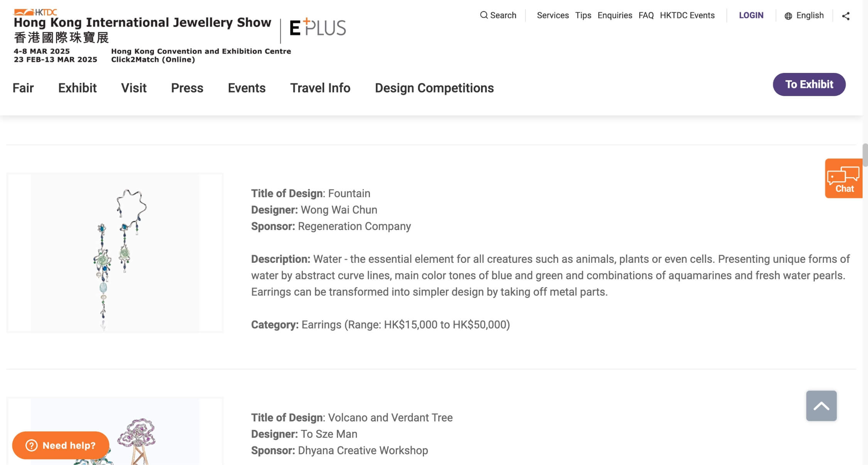Open the Travel Info menu
Screen dimensions: 868x465
pyautogui.click(x=320, y=88)
